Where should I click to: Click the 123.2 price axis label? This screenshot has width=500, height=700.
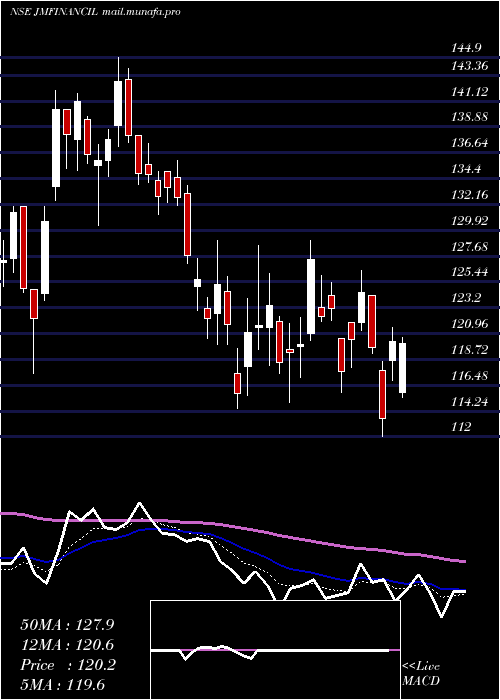(x=467, y=298)
